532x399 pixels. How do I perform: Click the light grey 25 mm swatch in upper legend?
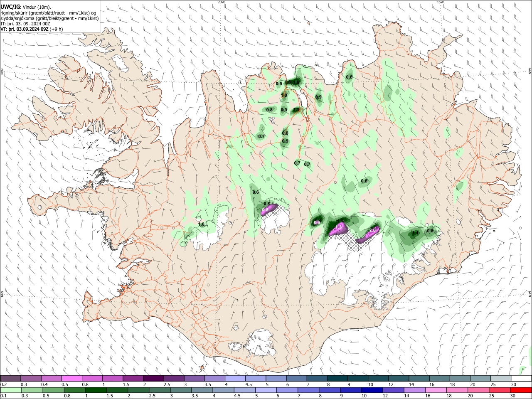click(501, 378)
